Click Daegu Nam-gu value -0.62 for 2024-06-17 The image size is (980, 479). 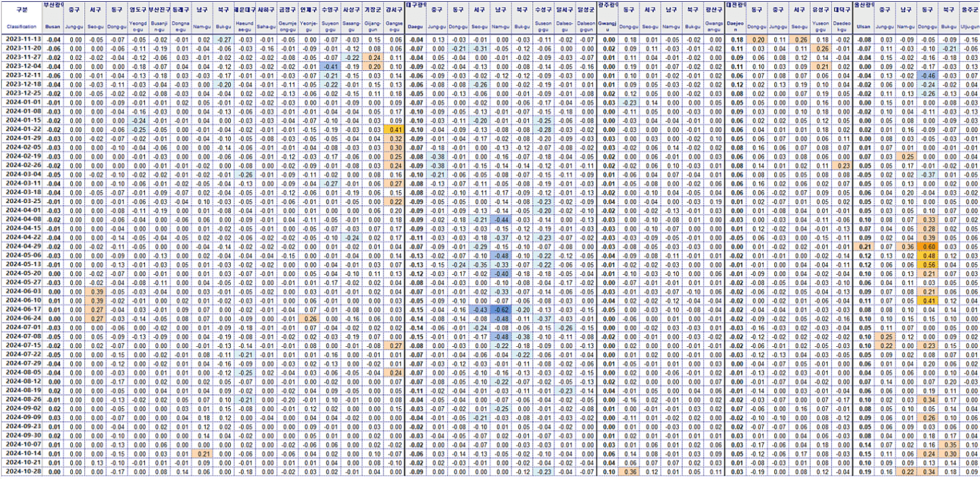(x=501, y=308)
